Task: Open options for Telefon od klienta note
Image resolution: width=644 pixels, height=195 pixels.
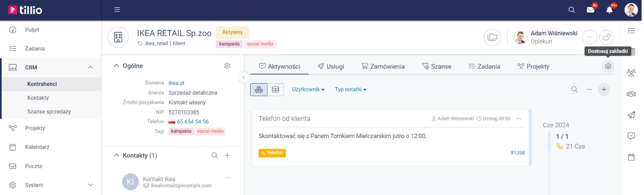Action: (x=519, y=119)
